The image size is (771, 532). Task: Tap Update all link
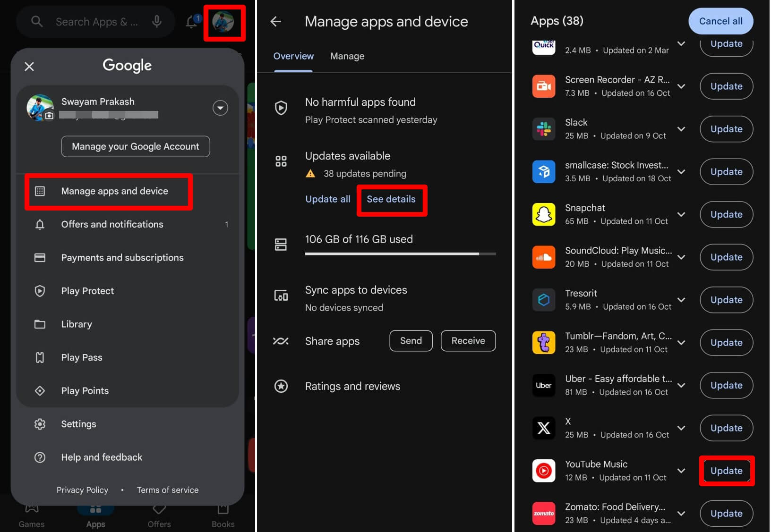pyautogui.click(x=328, y=199)
